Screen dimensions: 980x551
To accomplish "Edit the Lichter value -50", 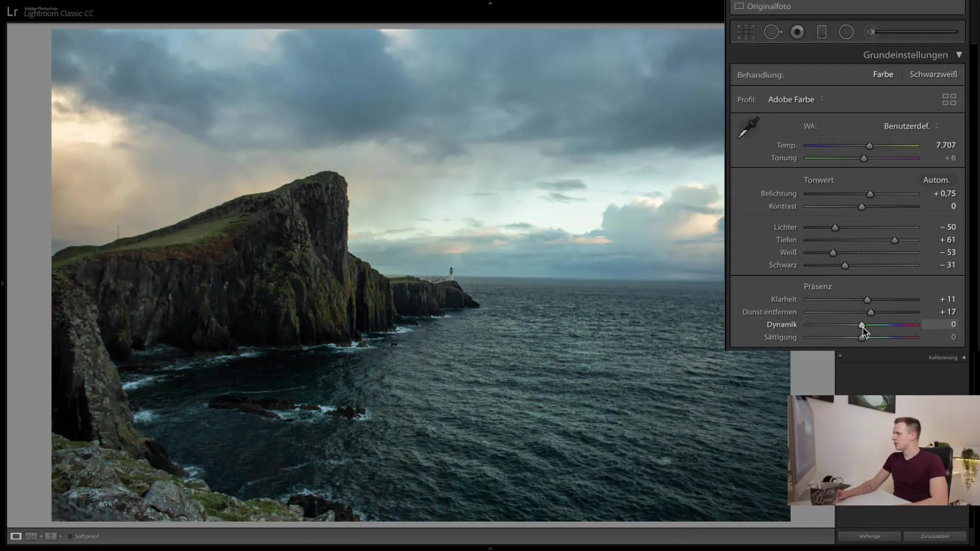I will [948, 227].
